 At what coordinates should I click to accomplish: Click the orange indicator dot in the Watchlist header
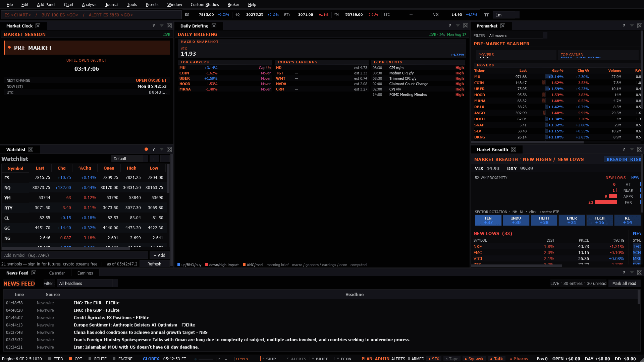(146, 149)
